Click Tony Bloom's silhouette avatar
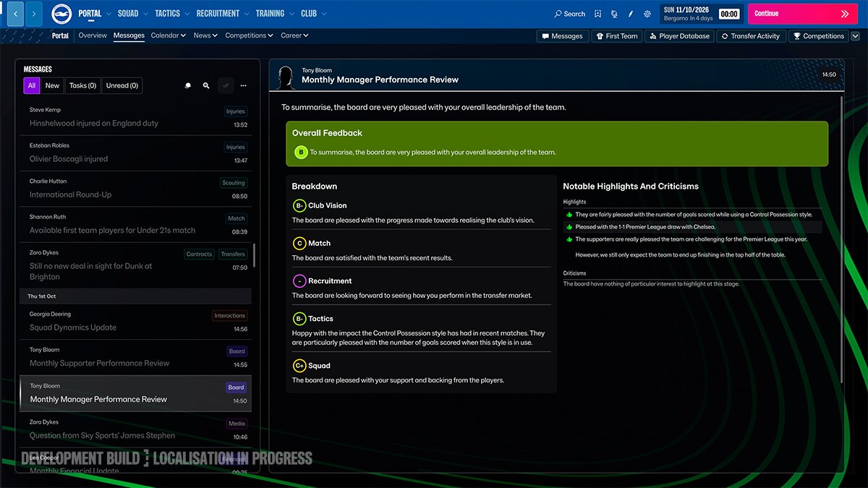868x488 pixels. tap(285, 77)
